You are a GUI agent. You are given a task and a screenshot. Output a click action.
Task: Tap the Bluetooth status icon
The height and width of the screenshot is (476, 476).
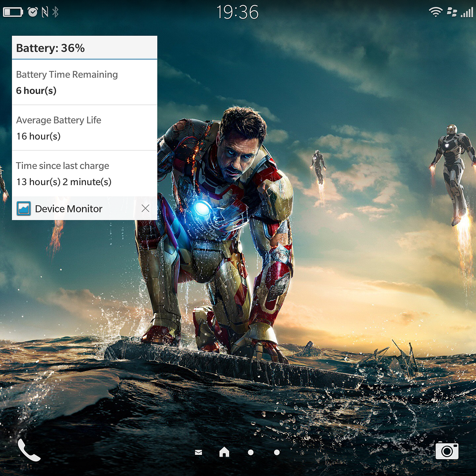[55, 12]
